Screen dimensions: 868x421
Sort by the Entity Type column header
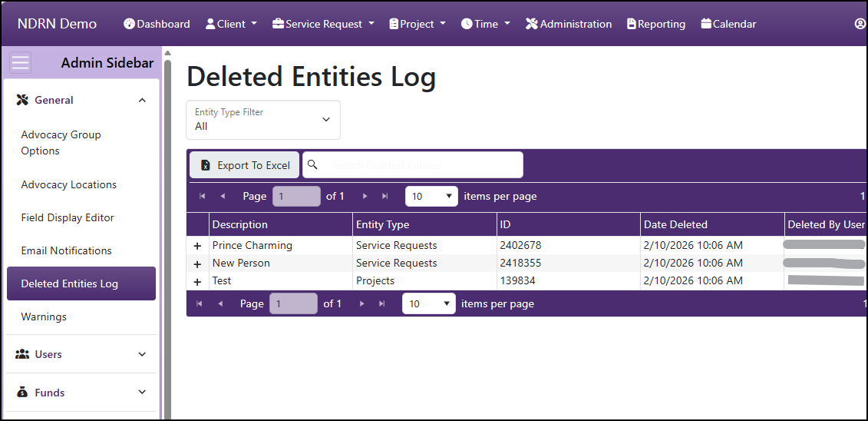click(424, 224)
